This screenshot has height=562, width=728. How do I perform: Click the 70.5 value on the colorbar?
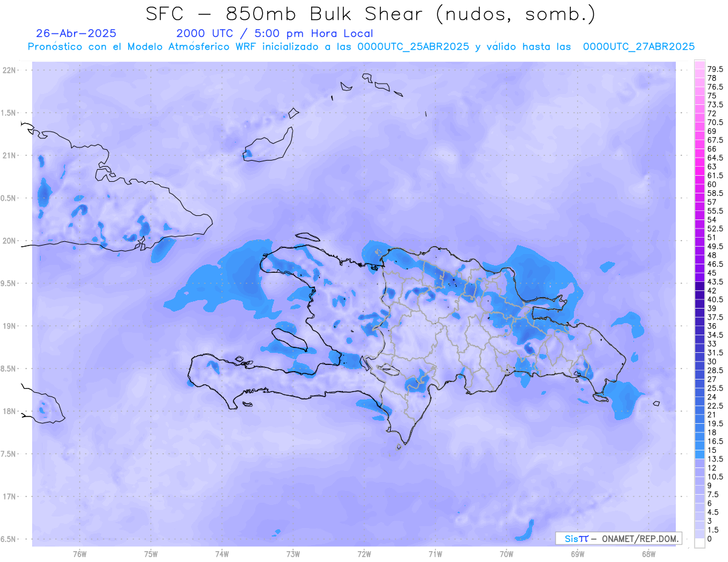point(715,122)
